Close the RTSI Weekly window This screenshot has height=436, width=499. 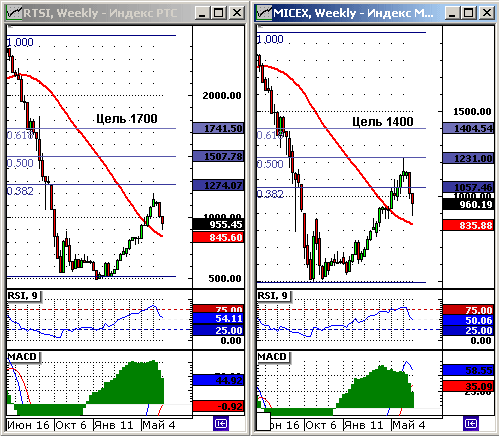[237, 13]
